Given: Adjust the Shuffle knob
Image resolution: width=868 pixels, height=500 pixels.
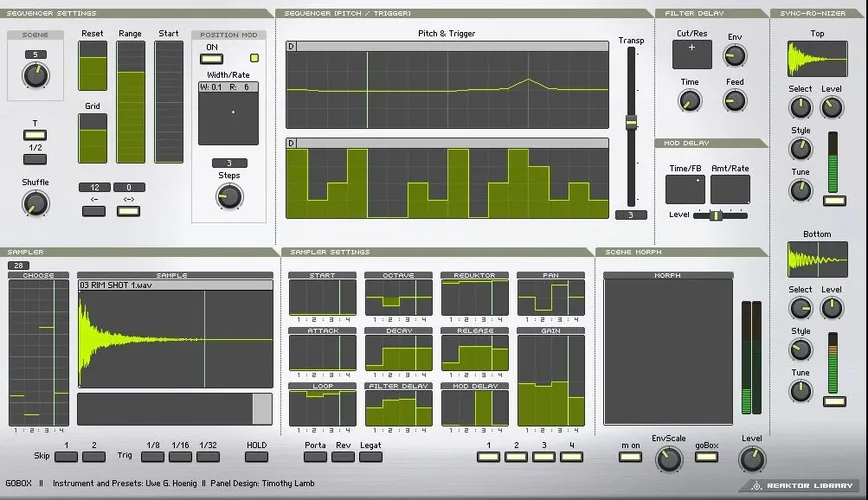Looking at the screenshot, I should [x=35, y=204].
